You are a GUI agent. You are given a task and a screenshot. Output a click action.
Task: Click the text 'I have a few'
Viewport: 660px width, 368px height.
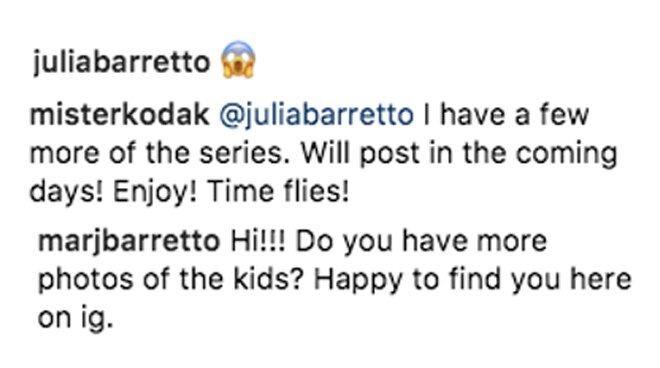point(506,115)
